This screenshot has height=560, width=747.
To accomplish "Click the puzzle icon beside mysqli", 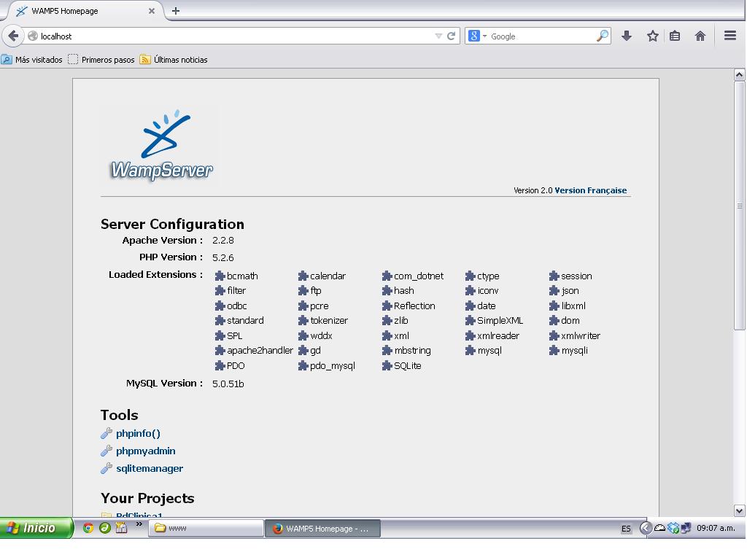I will [x=554, y=351].
